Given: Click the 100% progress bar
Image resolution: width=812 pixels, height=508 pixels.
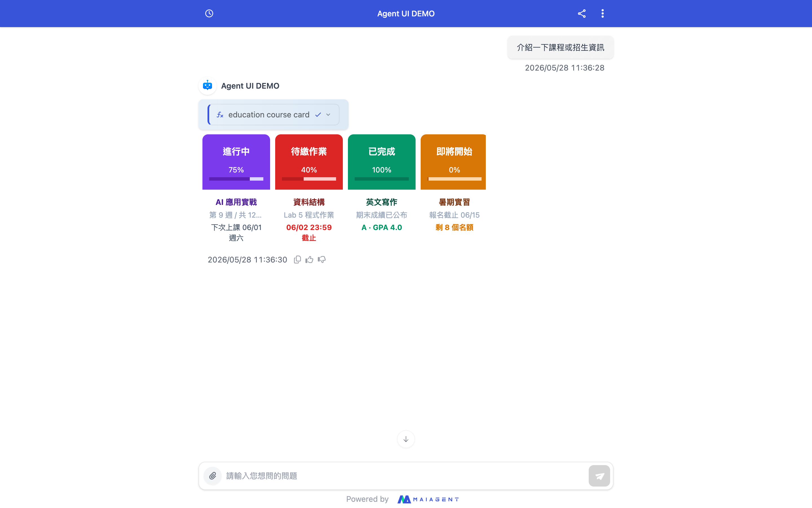Looking at the screenshot, I should 382,179.
